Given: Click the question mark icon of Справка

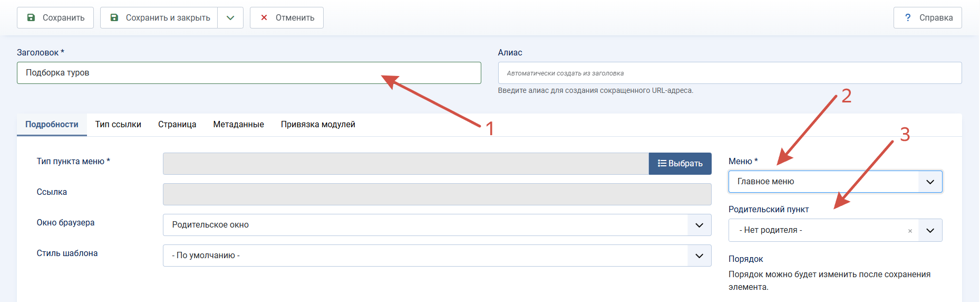Looking at the screenshot, I should (x=908, y=17).
